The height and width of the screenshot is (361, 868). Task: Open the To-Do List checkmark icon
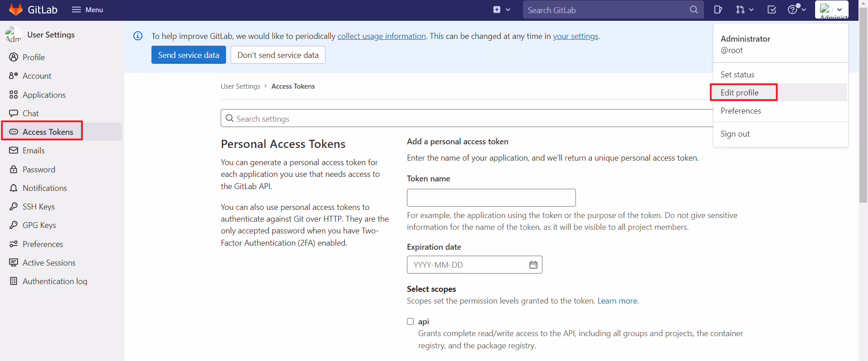click(x=772, y=9)
